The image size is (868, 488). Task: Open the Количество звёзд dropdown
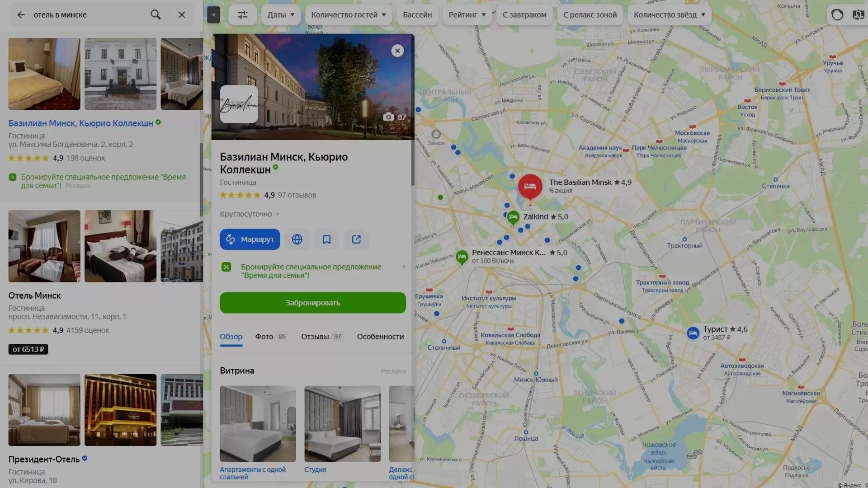click(x=669, y=15)
